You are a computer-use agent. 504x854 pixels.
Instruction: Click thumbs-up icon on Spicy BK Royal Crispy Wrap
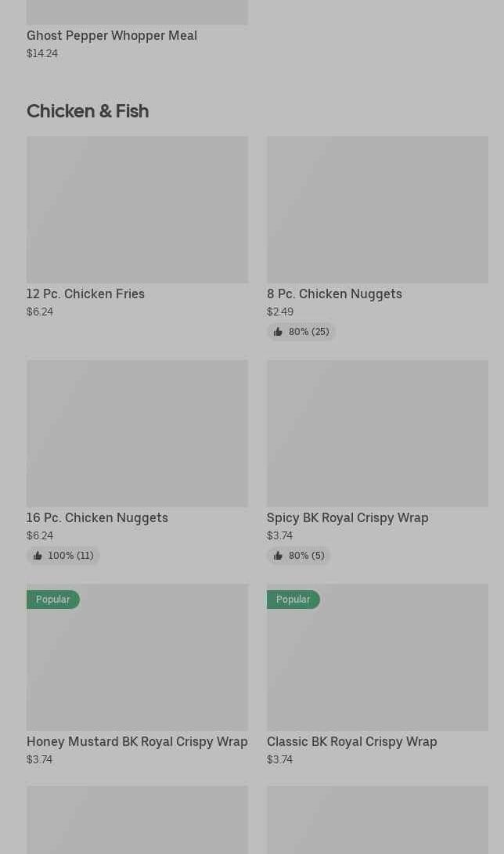pos(278,556)
